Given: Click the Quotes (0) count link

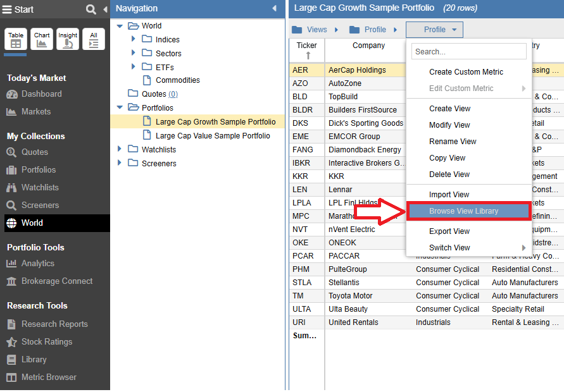Looking at the screenshot, I should [173, 94].
